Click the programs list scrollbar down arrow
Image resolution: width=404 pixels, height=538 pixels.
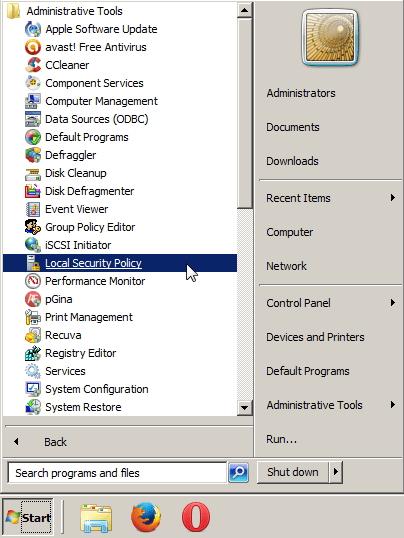tap(244, 408)
